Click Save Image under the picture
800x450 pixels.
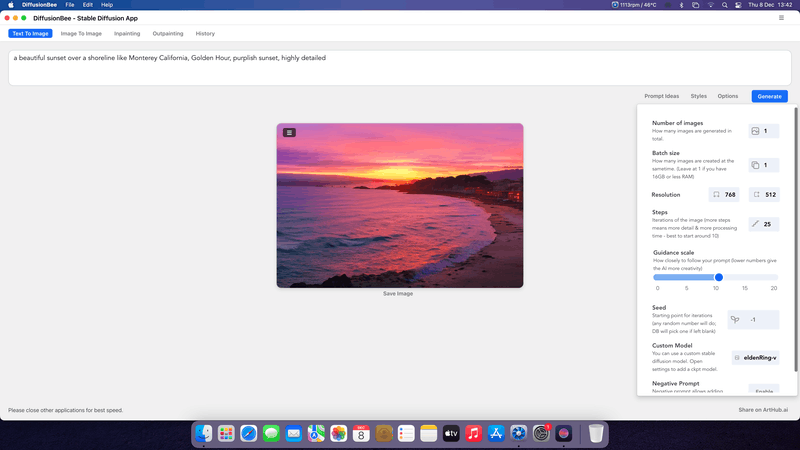(x=398, y=294)
